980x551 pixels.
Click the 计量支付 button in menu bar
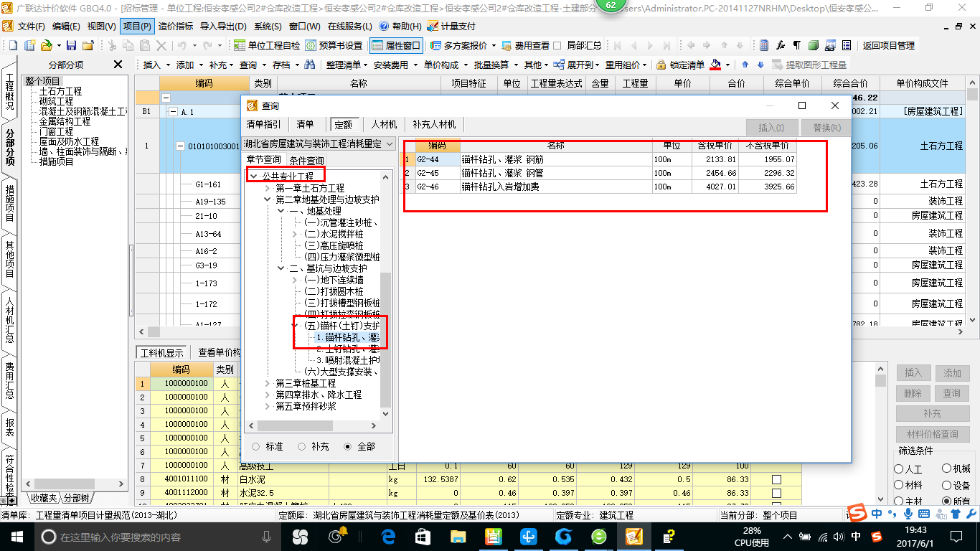point(451,27)
